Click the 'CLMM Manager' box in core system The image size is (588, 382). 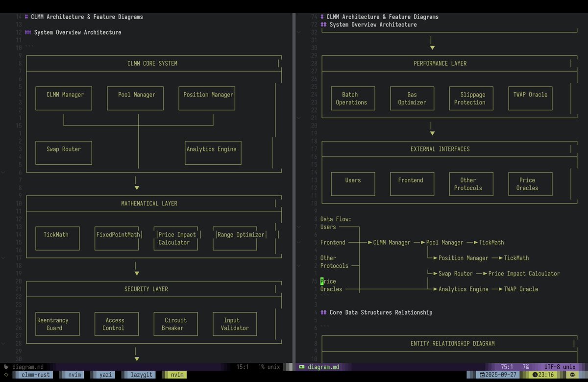click(x=64, y=98)
